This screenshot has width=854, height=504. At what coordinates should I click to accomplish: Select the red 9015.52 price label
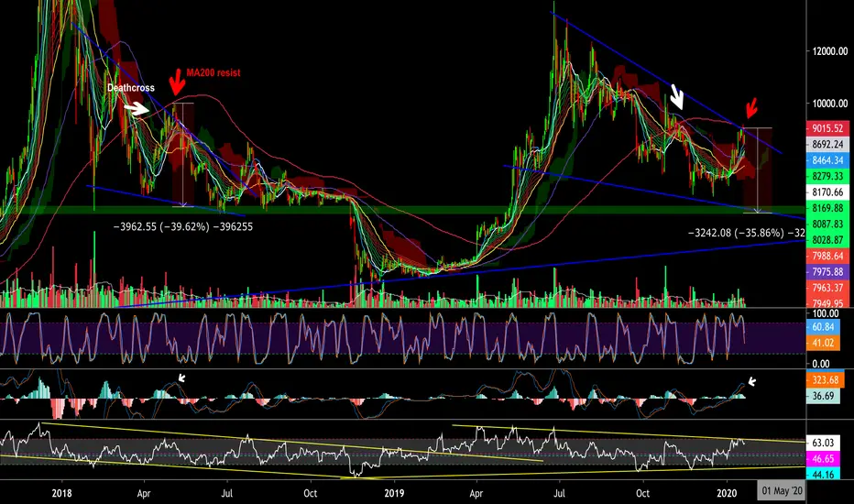[827, 128]
